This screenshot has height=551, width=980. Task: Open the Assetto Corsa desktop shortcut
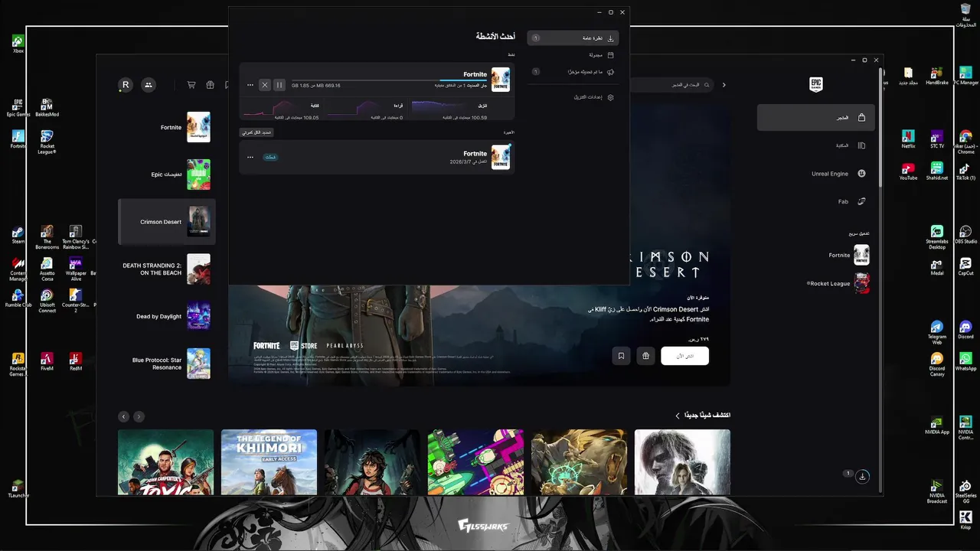click(47, 267)
